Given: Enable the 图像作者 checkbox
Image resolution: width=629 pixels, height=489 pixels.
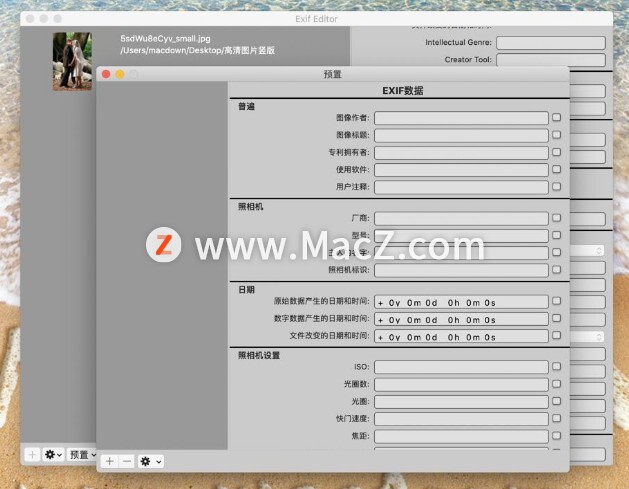Looking at the screenshot, I should pyautogui.click(x=556, y=117).
